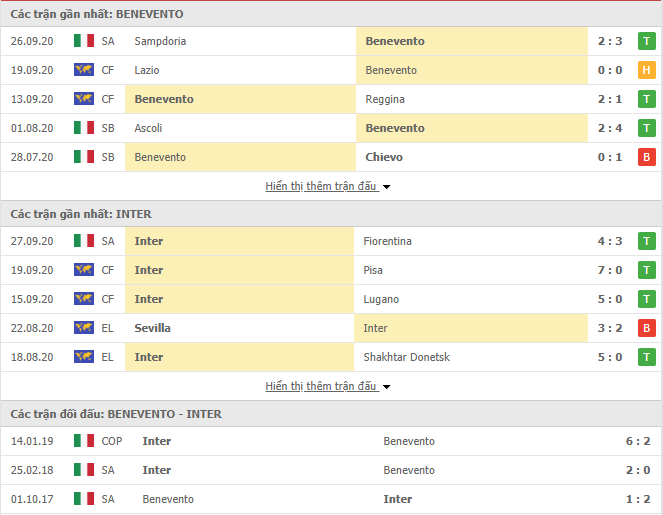Click dropdown arrow under Benevento matches list
This screenshot has height=515, width=663.
coord(386,186)
